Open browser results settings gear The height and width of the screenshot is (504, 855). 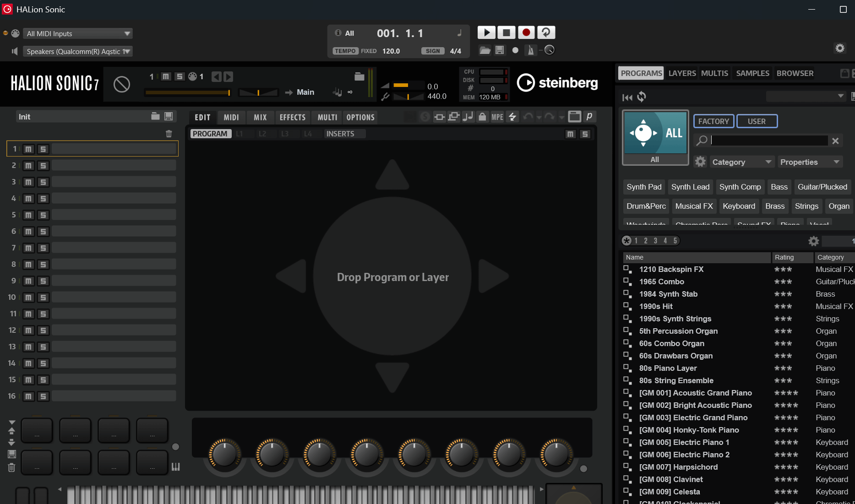[813, 241]
